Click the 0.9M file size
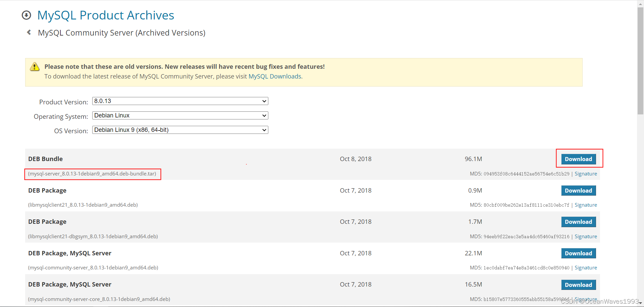The image size is (644, 307). tap(475, 191)
